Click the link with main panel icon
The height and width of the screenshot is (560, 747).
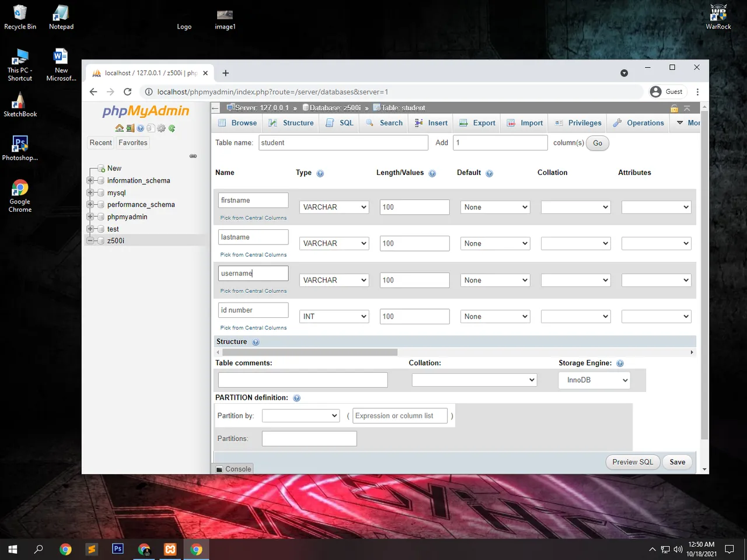pyautogui.click(x=193, y=156)
